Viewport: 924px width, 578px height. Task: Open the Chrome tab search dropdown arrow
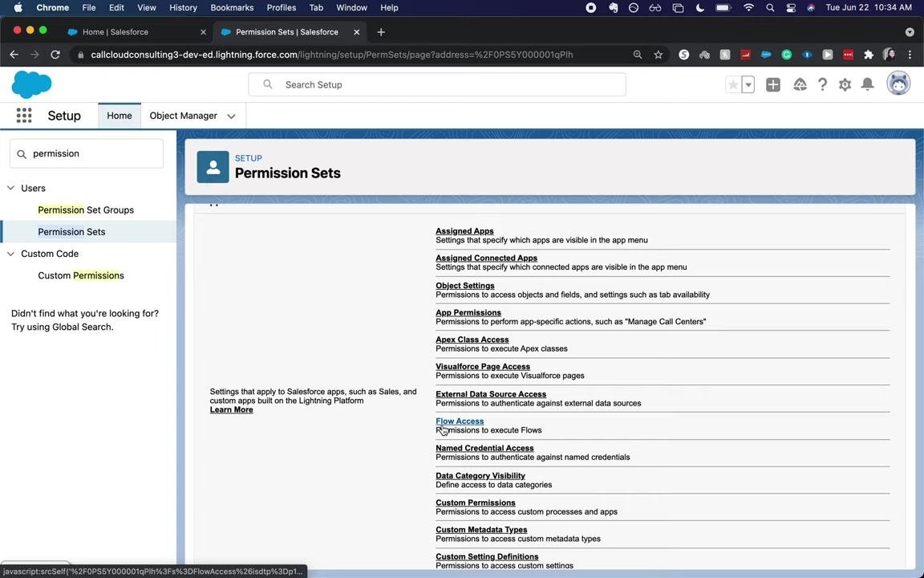(910, 32)
